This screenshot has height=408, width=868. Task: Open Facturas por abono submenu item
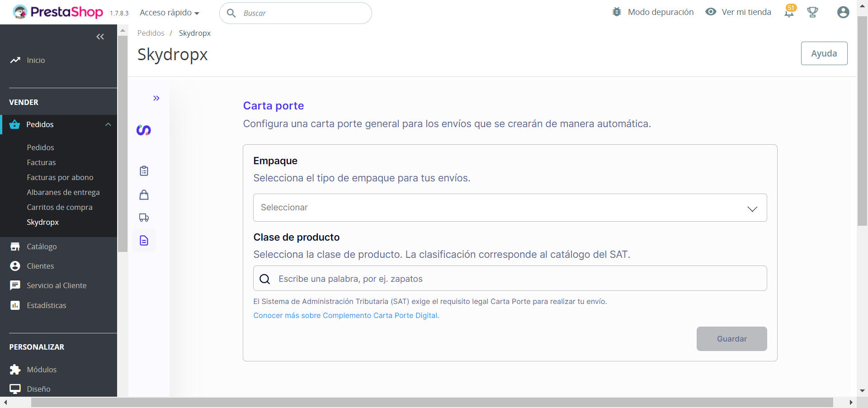pos(60,177)
